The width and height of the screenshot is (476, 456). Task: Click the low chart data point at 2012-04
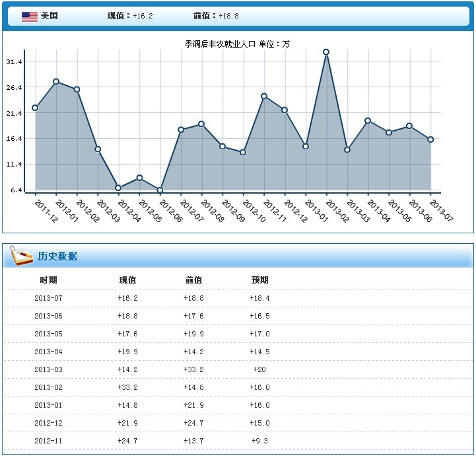pos(118,188)
